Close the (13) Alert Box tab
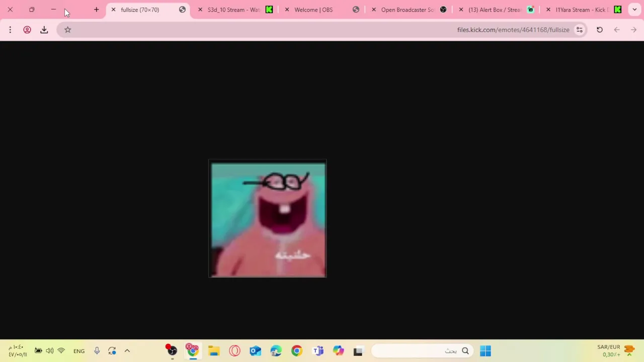Screen dimensions: 644x362 461,10
